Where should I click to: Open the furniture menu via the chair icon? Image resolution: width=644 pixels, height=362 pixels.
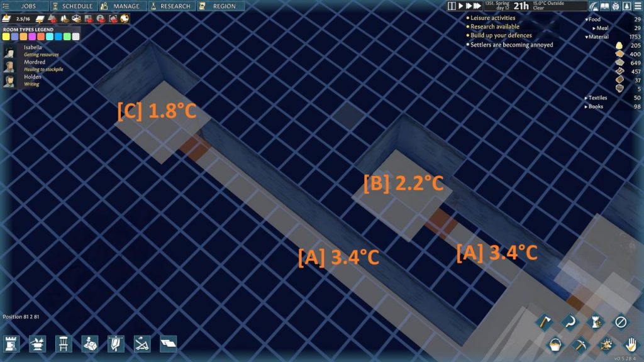click(x=63, y=344)
